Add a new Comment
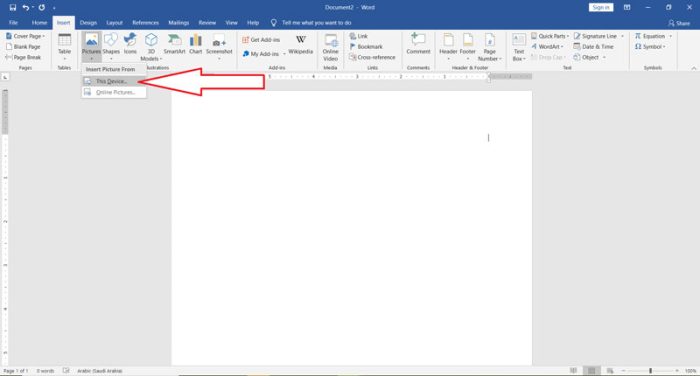The width and height of the screenshot is (700, 376). click(x=418, y=44)
